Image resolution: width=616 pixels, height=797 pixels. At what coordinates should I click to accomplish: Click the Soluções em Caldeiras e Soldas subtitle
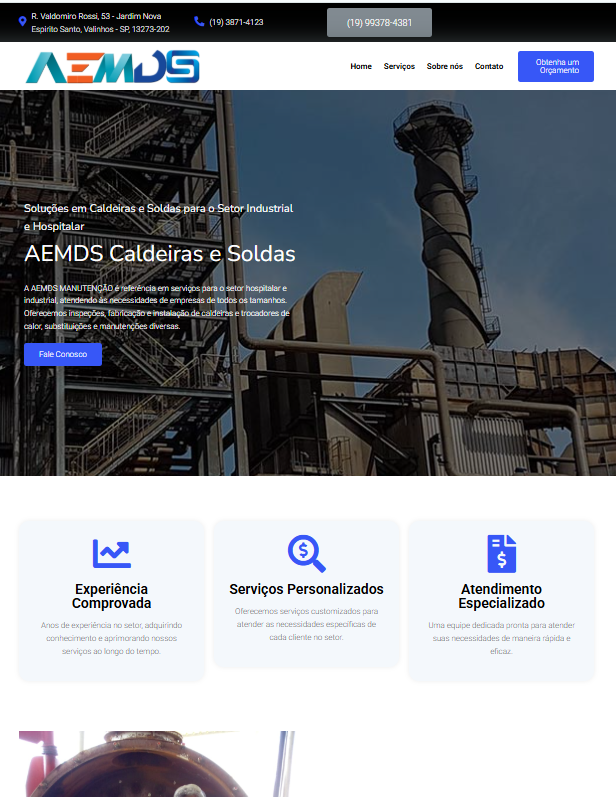159,217
